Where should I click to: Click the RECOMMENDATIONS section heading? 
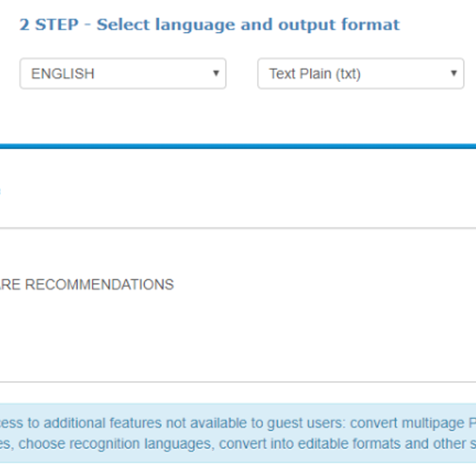87,284
